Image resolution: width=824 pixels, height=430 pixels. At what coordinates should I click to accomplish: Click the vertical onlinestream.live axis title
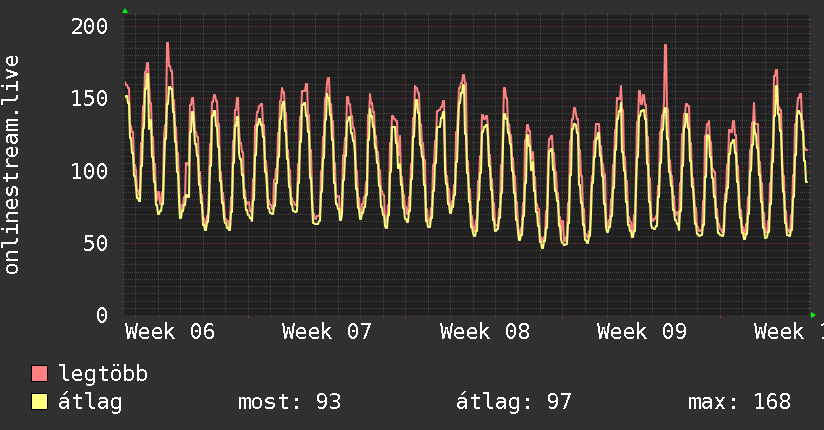[12, 165]
